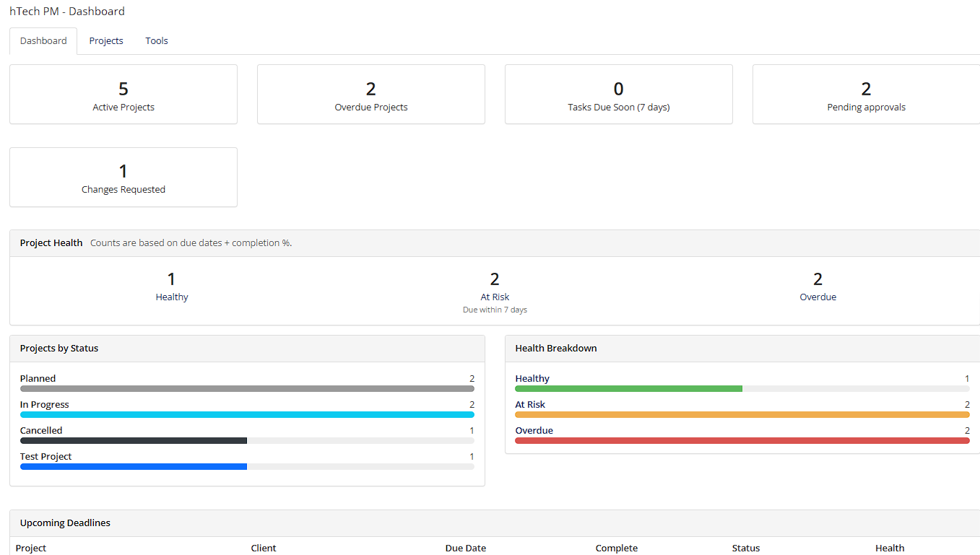Click the Changes Requested card

point(123,178)
